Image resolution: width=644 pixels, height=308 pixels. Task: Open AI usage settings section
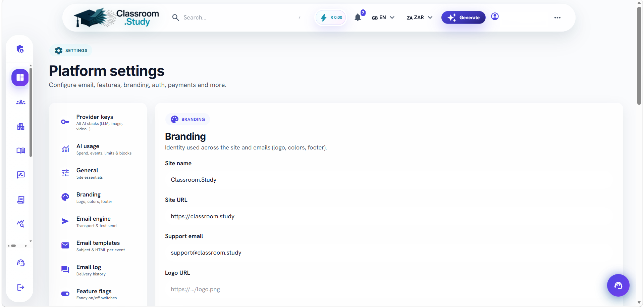(98, 149)
